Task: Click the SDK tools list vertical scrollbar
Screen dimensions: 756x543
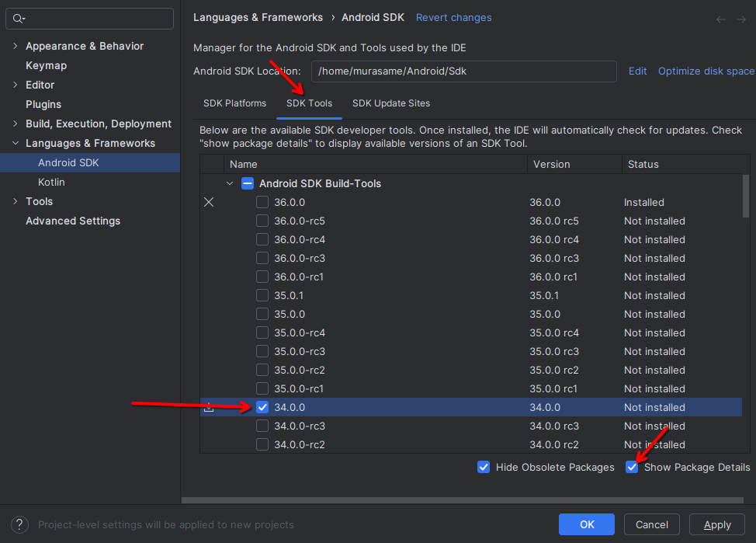Action: [x=746, y=198]
